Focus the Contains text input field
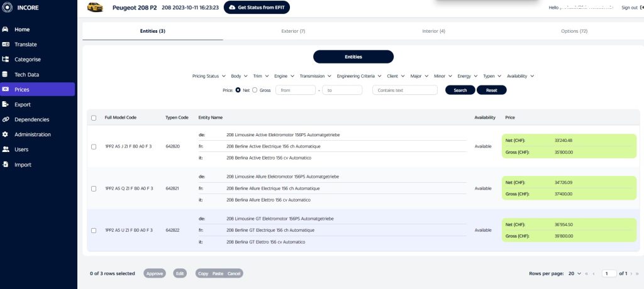Viewport: 644px width, 289px height. (405, 90)
